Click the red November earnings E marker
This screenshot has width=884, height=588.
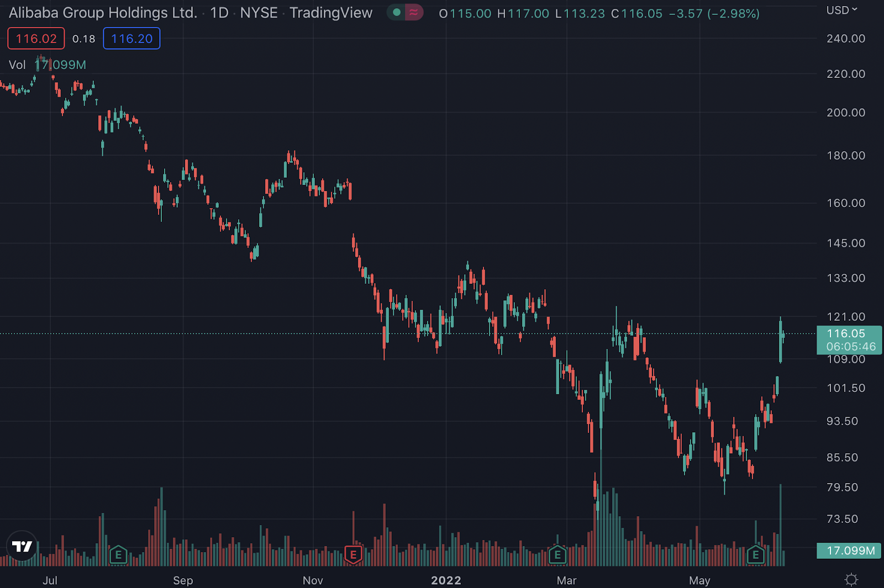tap(353, 555)
